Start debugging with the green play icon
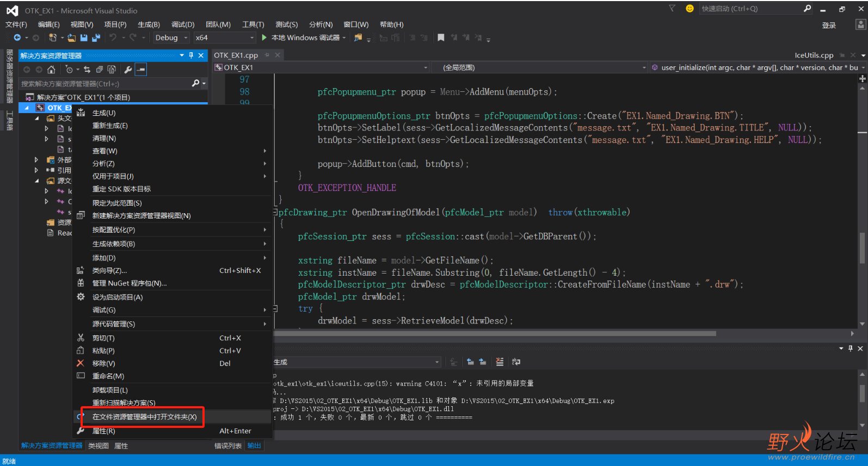 coord(264,38)
